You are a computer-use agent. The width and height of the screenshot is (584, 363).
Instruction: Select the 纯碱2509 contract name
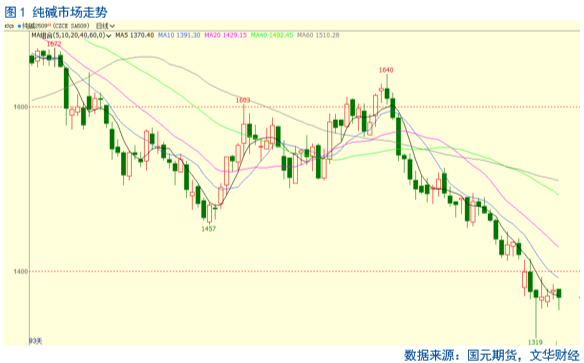click(x=35, y=26)
